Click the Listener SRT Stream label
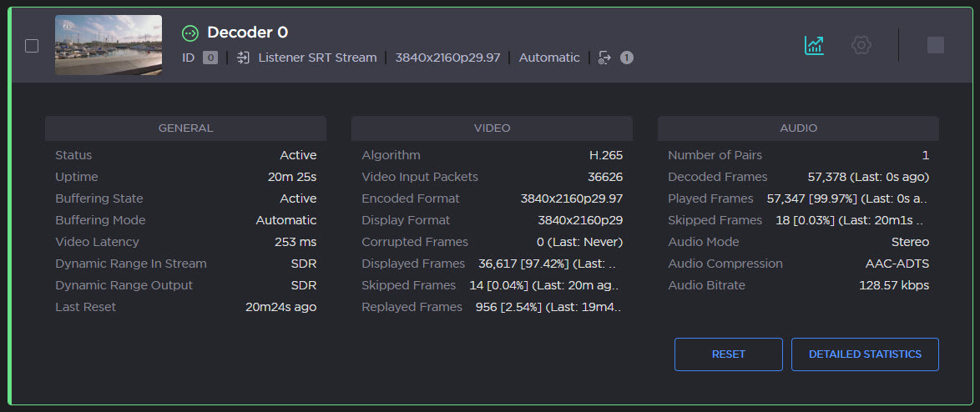The width and height of the screenshot is (980, 412). click(x=317, y=58)
